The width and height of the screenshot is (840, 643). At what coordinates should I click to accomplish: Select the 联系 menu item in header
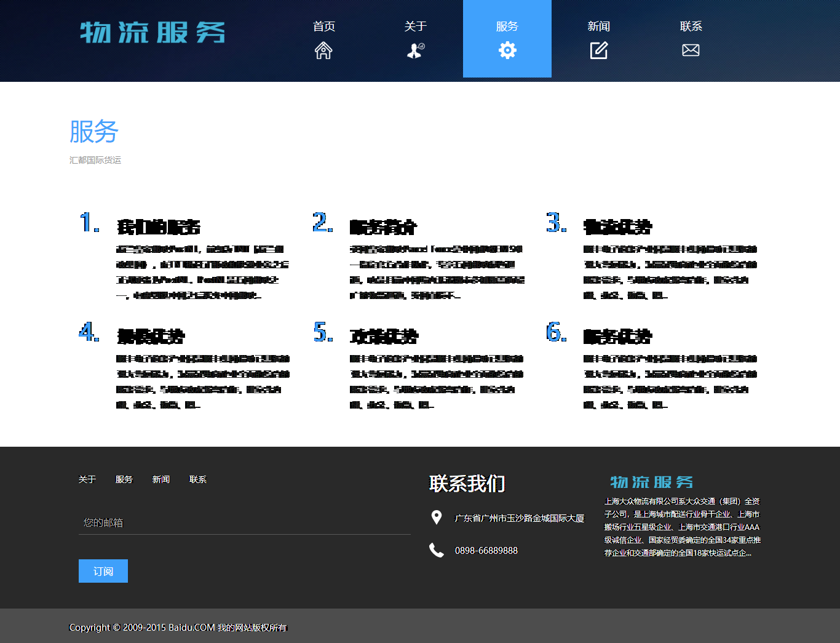[x=691, y=39]
